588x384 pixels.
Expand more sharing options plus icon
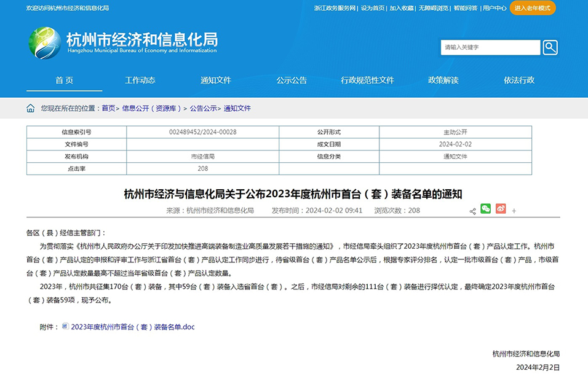click(x=514, y=211)
